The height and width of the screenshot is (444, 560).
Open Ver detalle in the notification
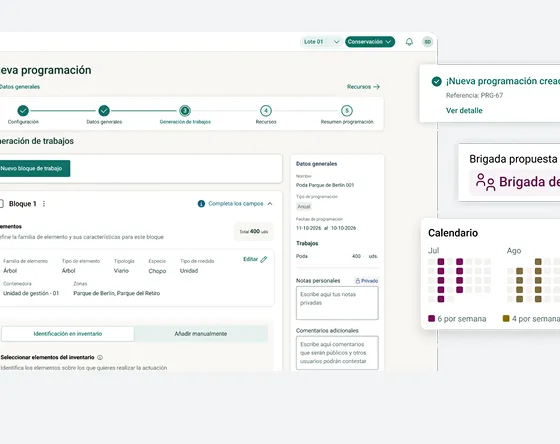pyautogui.click(x=464, y=110)
